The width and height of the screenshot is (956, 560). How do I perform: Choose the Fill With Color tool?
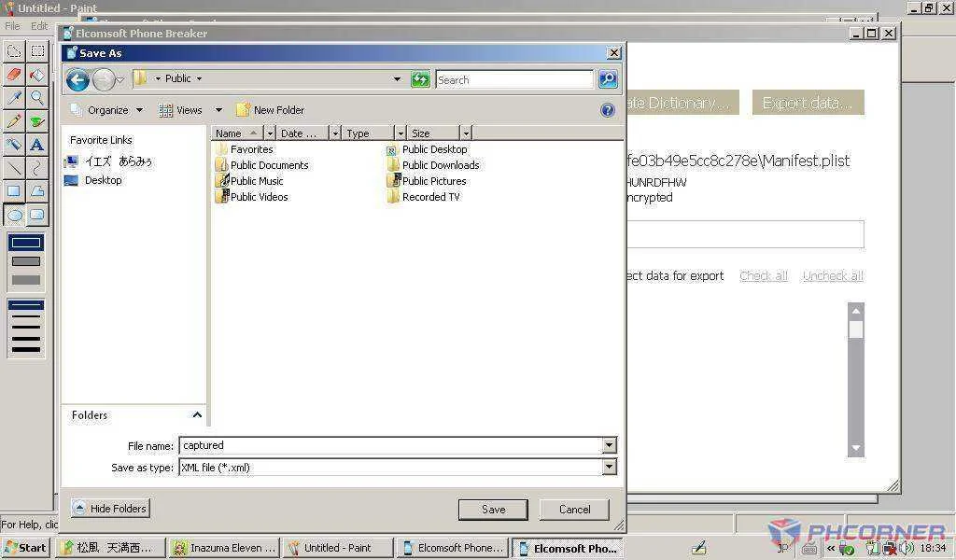click(37, 75)
